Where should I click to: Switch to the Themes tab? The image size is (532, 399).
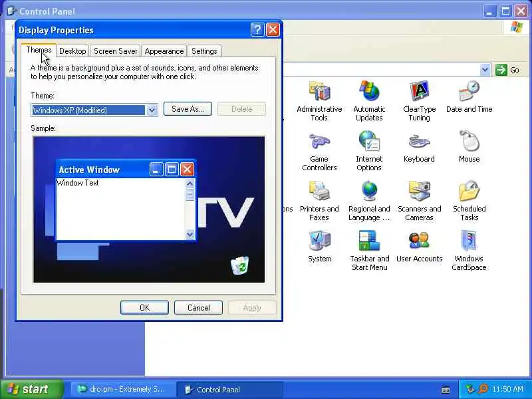(x=39, y=51)
